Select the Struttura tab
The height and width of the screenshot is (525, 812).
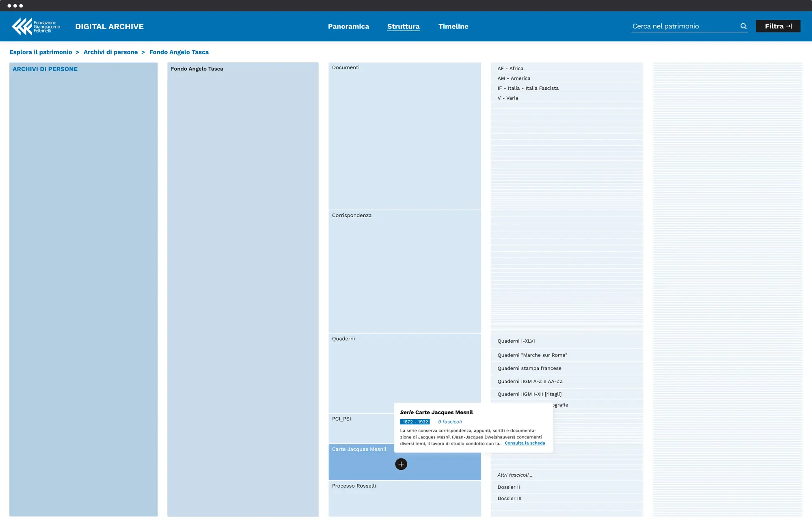(403, 26)
